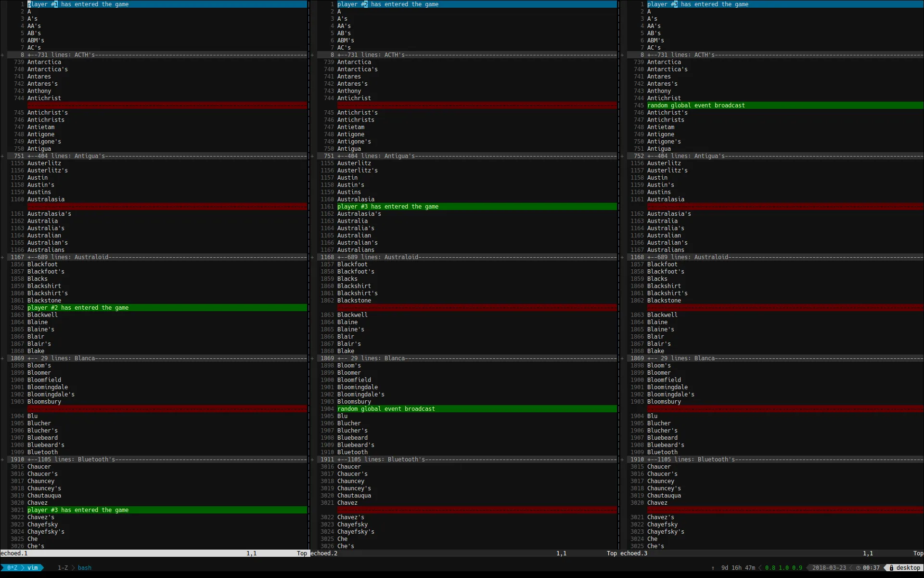Screen dimensions: 924x578
Task: Click the green 'player #3 has entered' line in middle pane
Action: click(x=388, y=207)
